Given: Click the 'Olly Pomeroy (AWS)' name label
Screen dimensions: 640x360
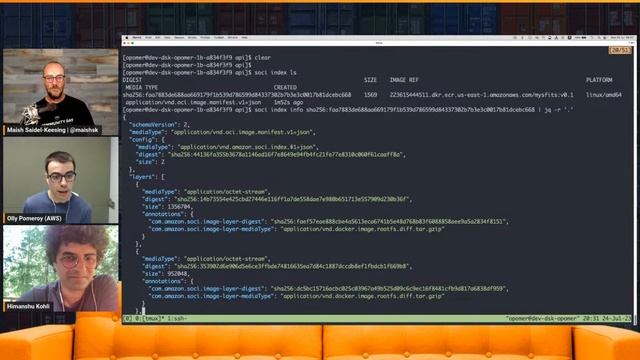Looking at the screenshot, I should pos(34,218).
